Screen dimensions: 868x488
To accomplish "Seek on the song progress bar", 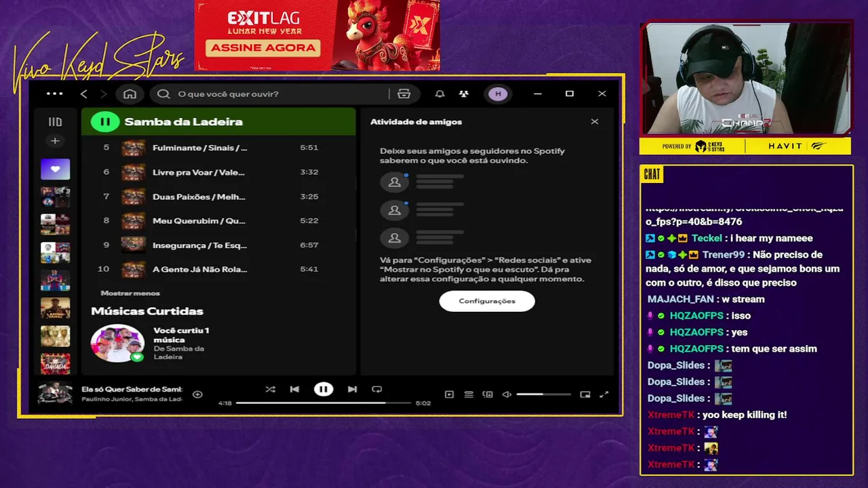I will point(323,403).
